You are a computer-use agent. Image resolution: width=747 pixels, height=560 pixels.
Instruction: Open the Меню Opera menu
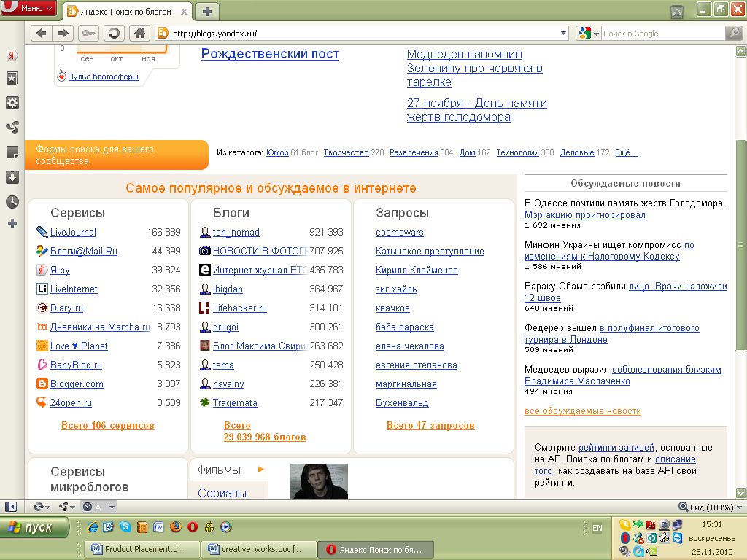pyautogui.click(x=28, y=7)
